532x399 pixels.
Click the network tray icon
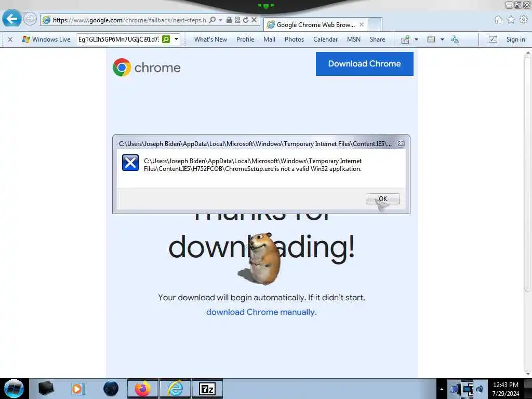pyautogui.click(x=468, y=390)
